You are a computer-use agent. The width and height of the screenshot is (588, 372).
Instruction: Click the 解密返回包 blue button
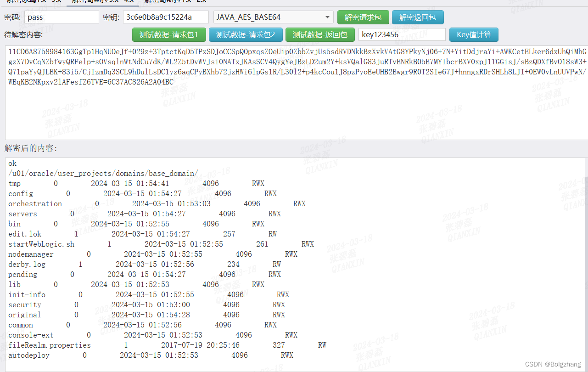418,17
